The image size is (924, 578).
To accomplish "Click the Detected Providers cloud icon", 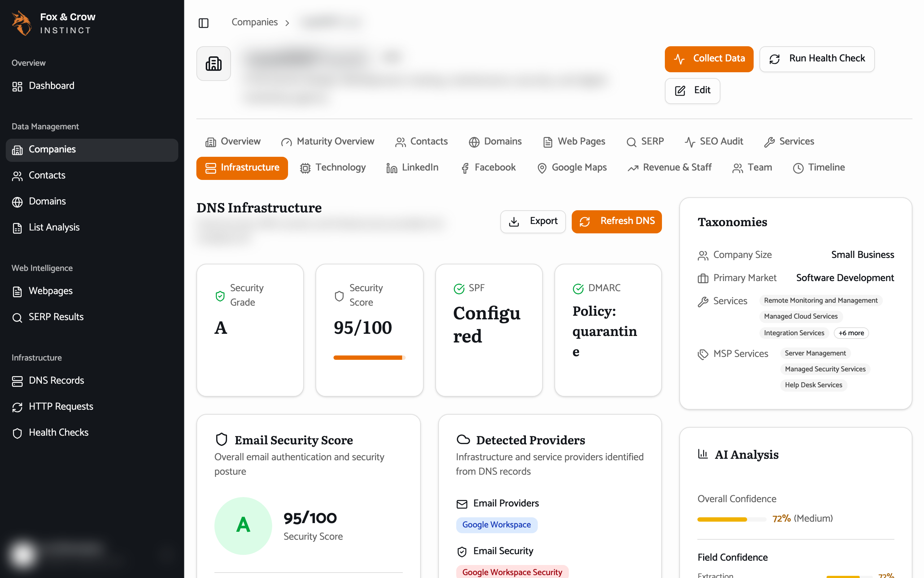I will (463, 440).
